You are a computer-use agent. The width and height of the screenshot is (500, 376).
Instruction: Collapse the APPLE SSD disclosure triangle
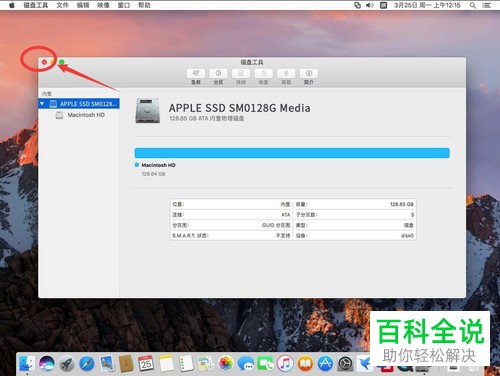coord(42,104)
